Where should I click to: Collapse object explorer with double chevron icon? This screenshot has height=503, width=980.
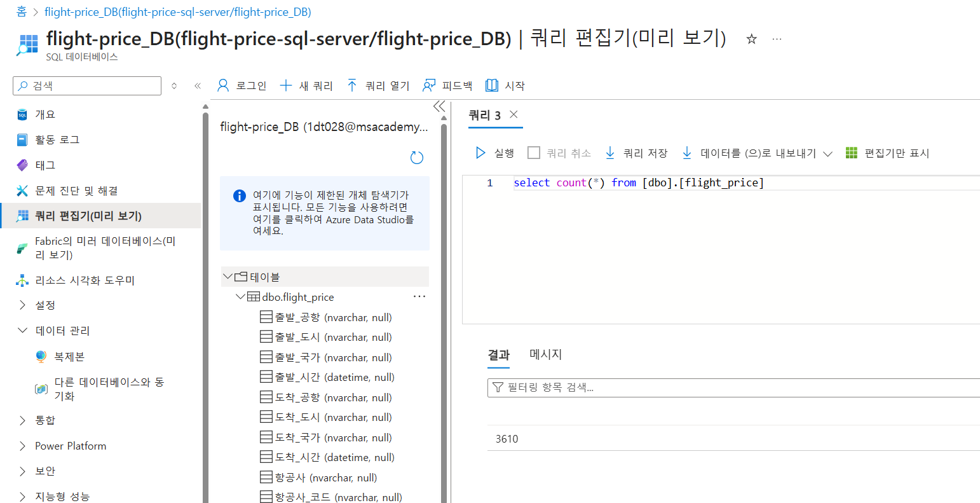pyautogui.click(x=439, y=106)
